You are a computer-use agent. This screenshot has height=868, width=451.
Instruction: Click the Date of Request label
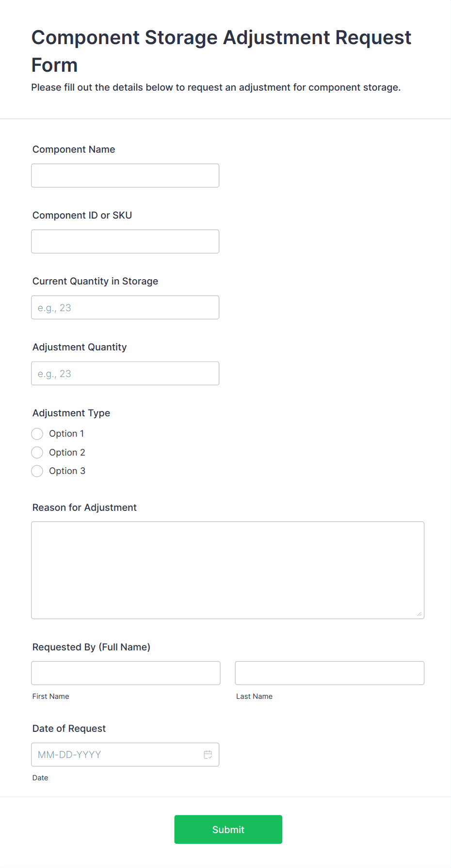click(69, 728)
